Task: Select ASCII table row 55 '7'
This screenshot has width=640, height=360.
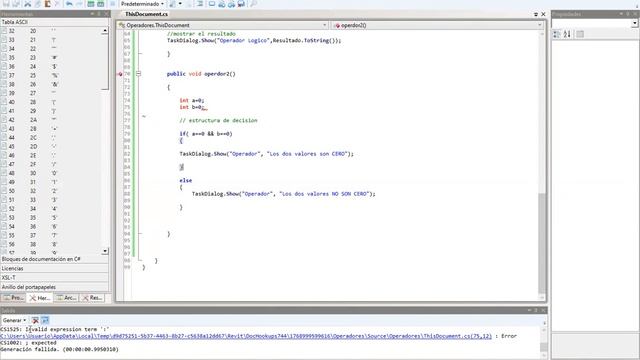Action: [x=51, y=236]
